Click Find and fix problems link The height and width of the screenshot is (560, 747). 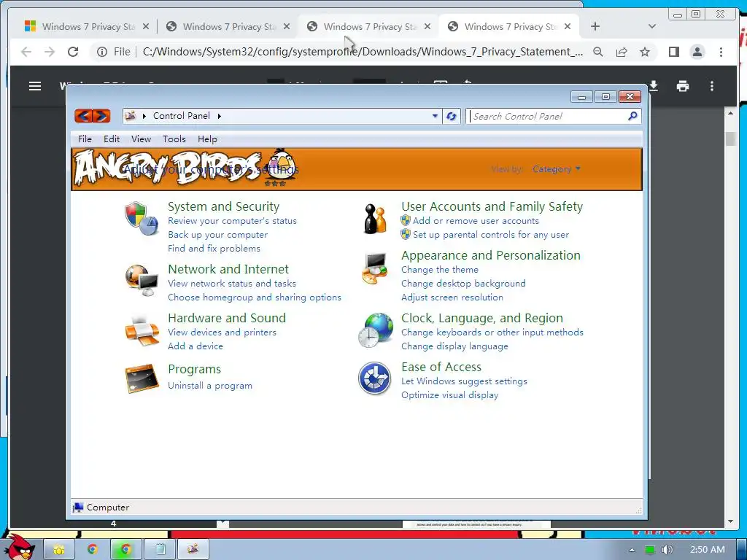click(214, 249)
